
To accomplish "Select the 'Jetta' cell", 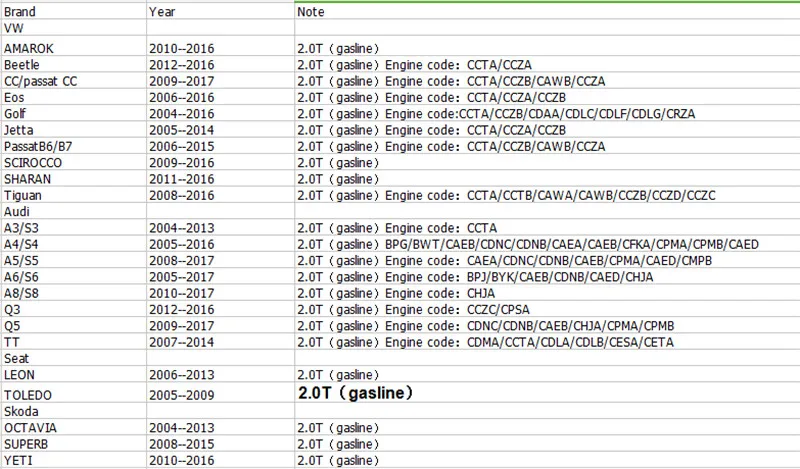I will [73, 130].
